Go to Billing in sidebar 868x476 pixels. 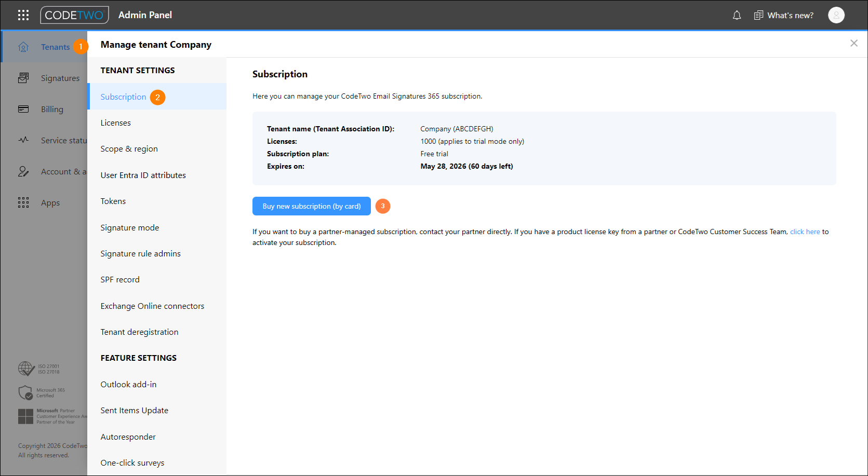[52, 109]
